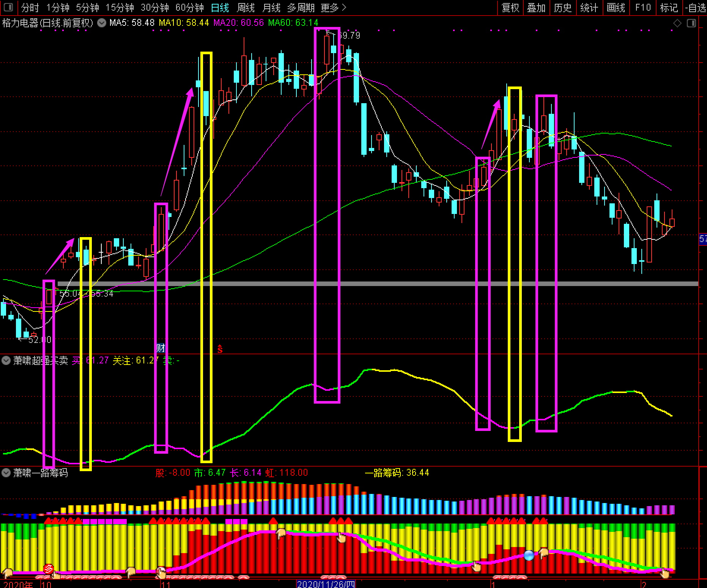Viewport: 707px width, 588px height.
Task: Click the 财 financial marker icon
Action: coord(161,348)
